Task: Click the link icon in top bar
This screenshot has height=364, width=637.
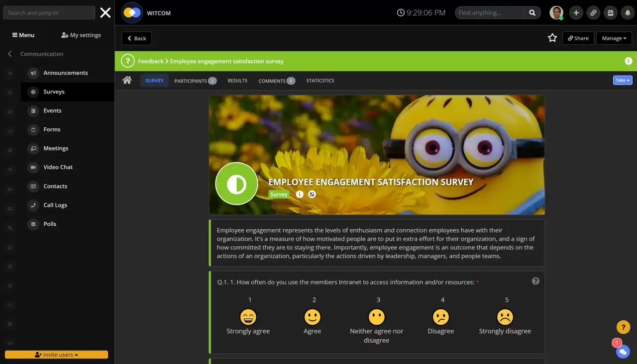Action: (593, 13)
